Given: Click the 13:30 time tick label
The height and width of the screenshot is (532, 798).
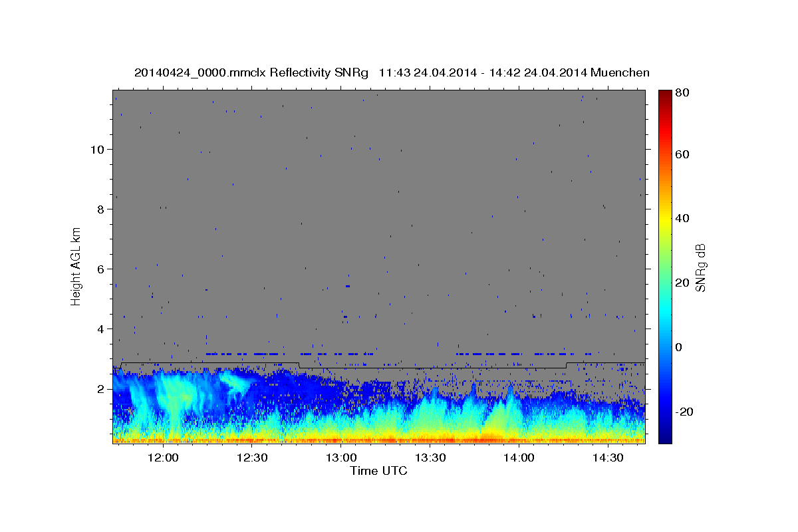Looking at the screenshot, I should [430, 458].
